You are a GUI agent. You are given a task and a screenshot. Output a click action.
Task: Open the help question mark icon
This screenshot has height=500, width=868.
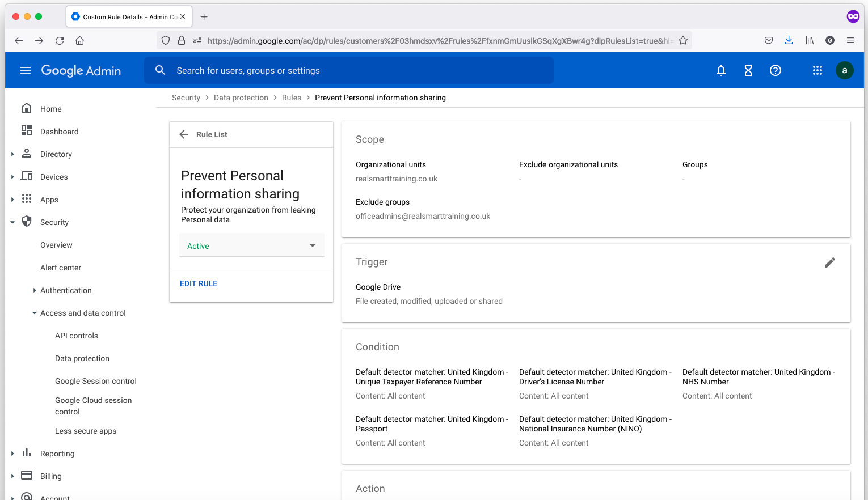point(775,70)
